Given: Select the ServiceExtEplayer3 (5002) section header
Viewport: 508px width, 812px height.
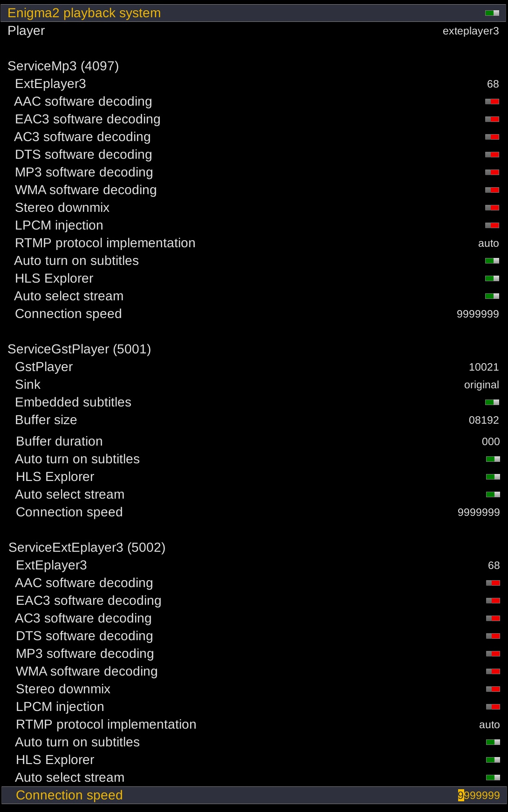Looking at the screenshot, I should [87, 548].
